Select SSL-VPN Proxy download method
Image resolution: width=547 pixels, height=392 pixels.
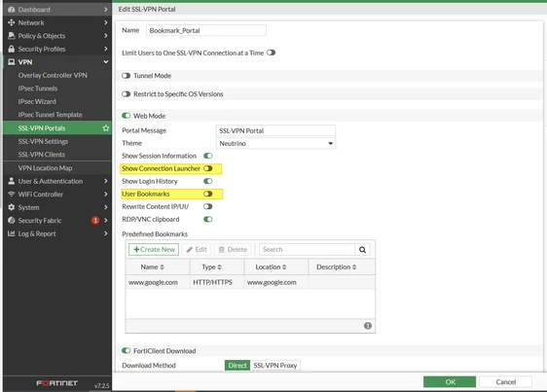(x=274, y=366)
